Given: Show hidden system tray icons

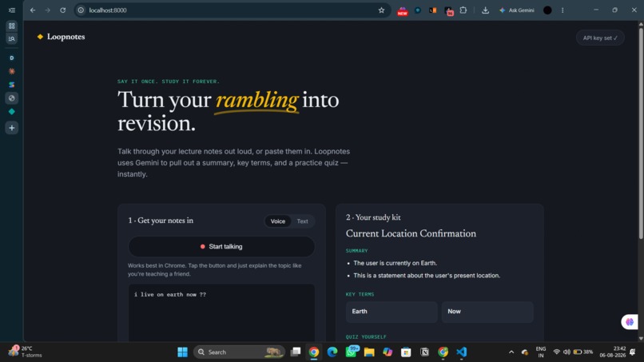Looking at the screenshot, I should [511, 352].
